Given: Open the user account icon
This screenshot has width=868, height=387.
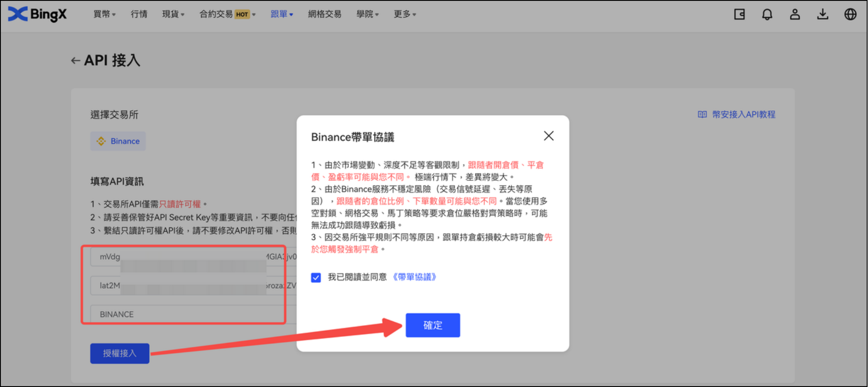Looking at the screenshot, I should tap(795, 14).
